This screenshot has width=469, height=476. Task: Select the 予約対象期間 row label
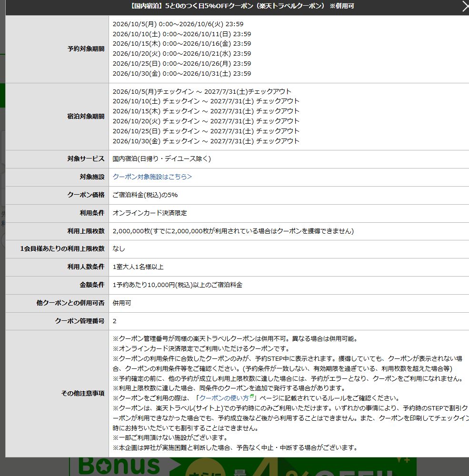click(x=86, y=49)
